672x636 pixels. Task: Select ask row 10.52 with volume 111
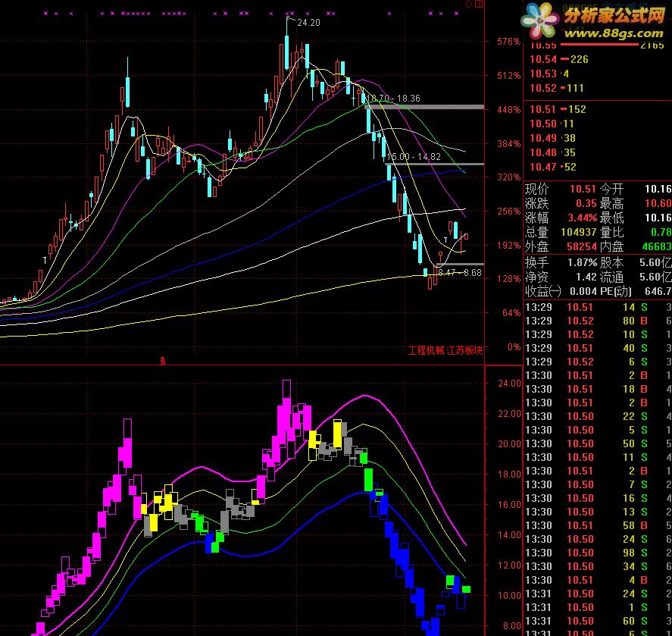click(x=557, y=88)
